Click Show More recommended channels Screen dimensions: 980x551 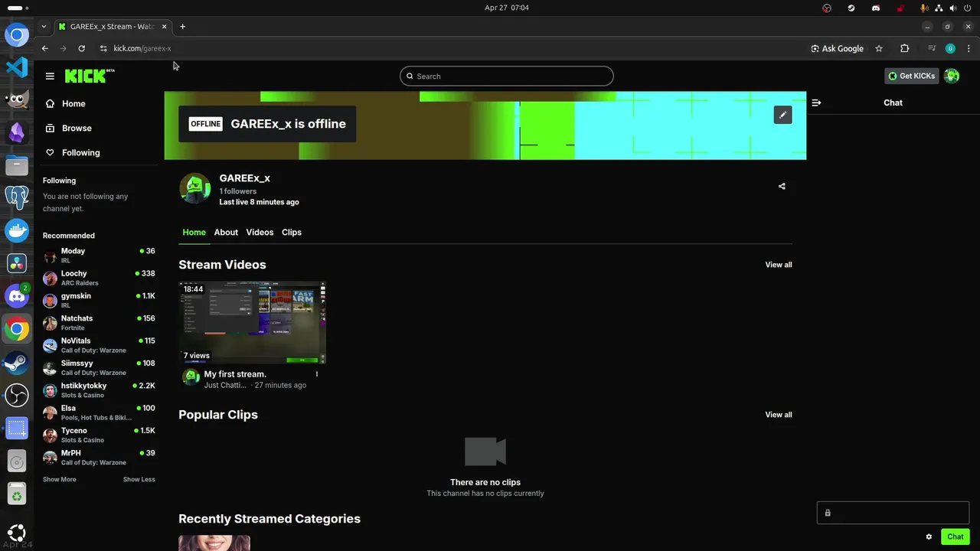click(59, 480)
